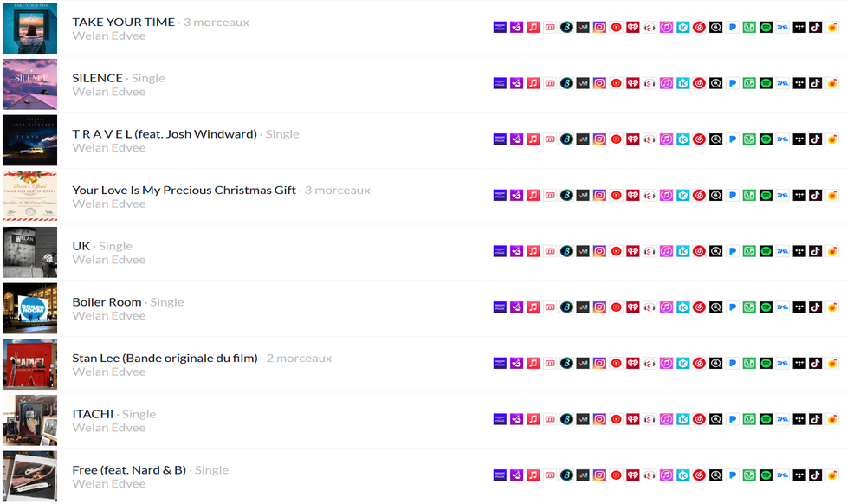
Task: Open Amazon Music icon for the Free single
Action: 501,475
